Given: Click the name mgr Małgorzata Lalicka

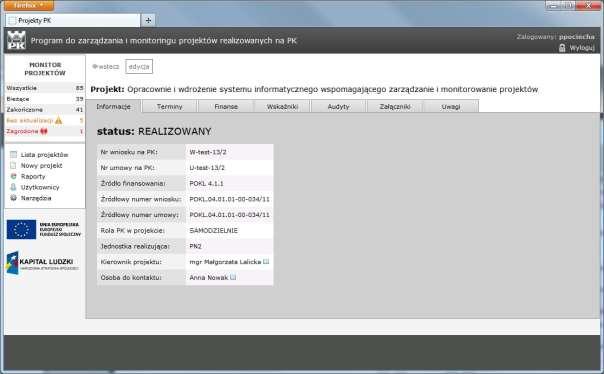Looking at the screenshot, I should click(x=225, y=262).
